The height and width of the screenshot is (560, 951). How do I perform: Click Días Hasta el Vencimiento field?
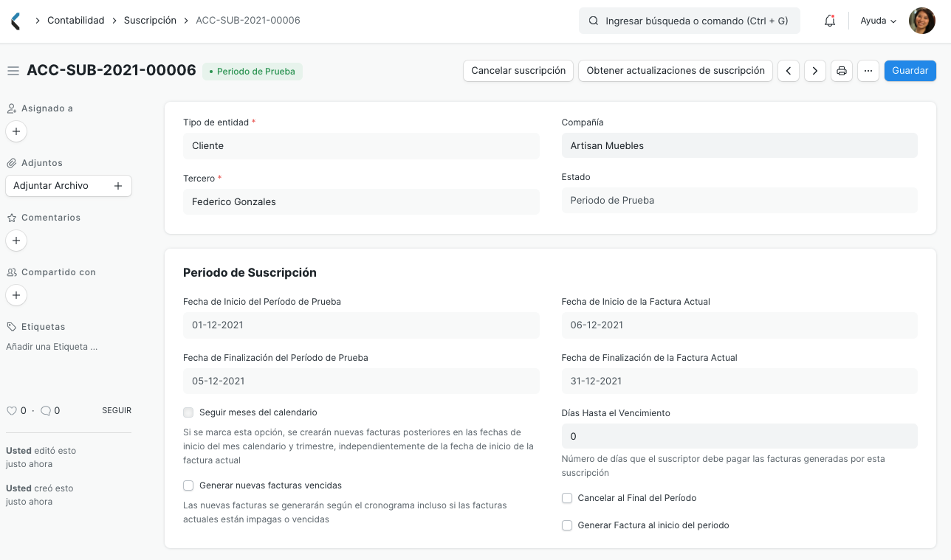[739, 436]
